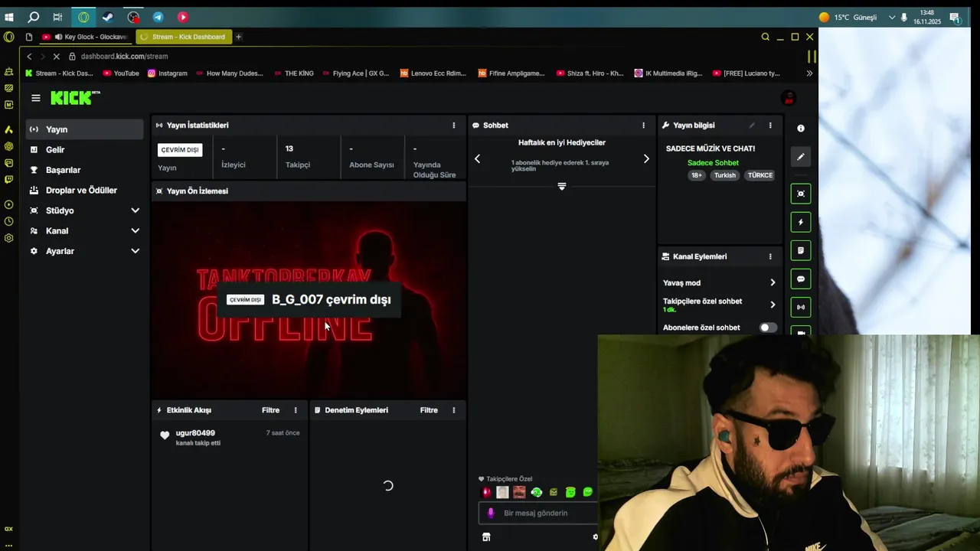
Task: Open Etkinlik Akışı three-dot menu
Action: [296, 410]
